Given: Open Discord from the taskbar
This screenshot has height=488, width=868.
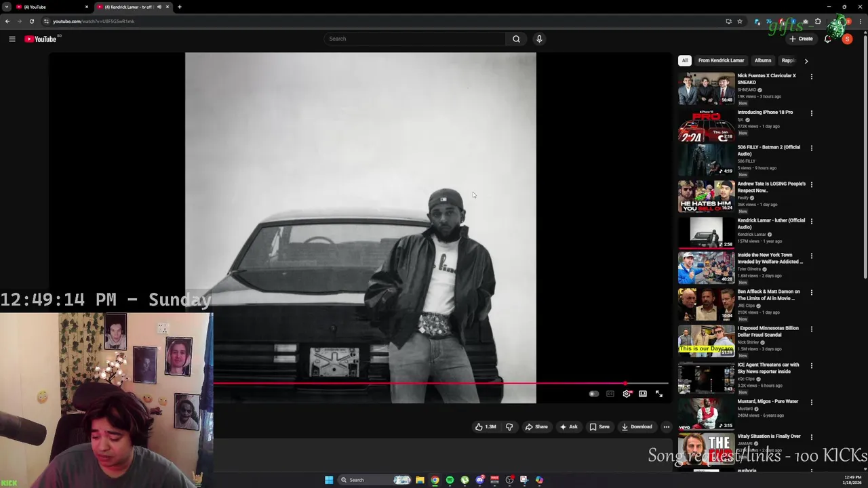Looking at the screenshot, I should 479,480.
